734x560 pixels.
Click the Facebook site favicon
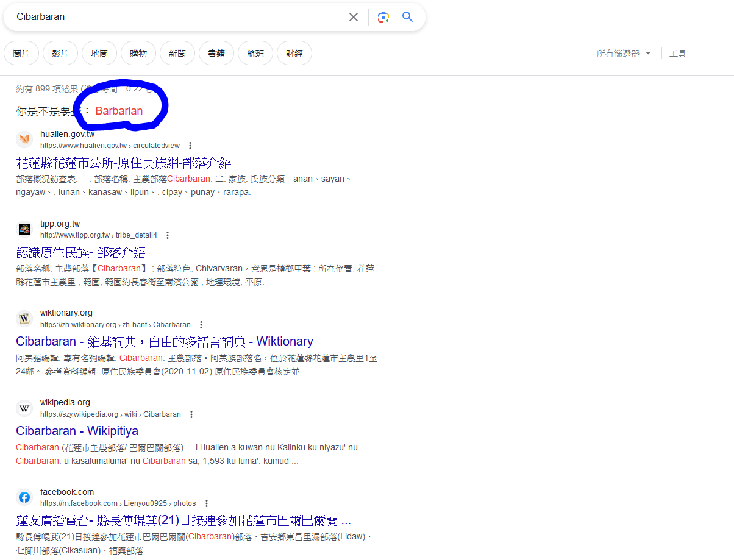pyautogui.click(x=24, y=498)
